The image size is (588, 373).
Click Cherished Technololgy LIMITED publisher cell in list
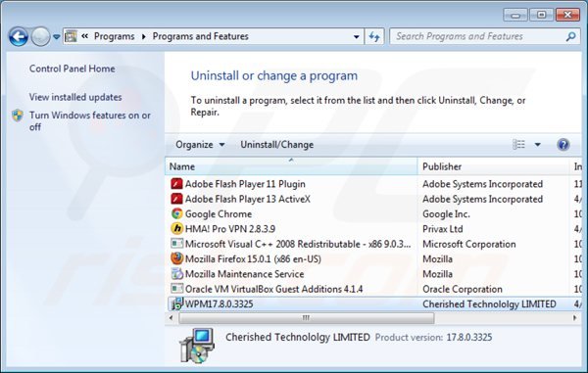[x=489, y=303]
